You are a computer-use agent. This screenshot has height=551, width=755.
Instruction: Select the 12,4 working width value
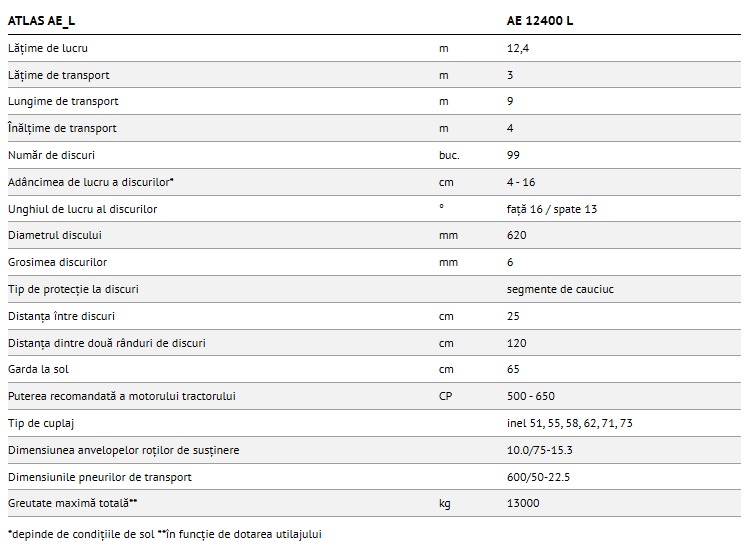point(517,48)
